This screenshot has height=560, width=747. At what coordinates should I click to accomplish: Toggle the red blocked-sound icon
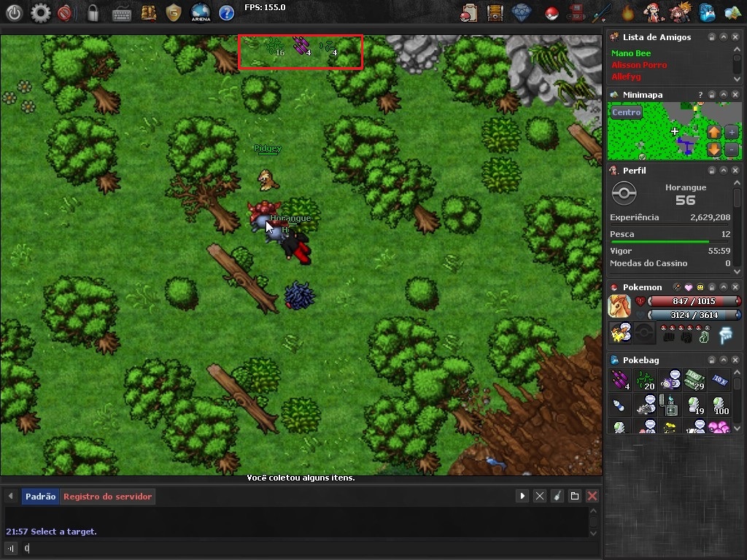(65, 12)
